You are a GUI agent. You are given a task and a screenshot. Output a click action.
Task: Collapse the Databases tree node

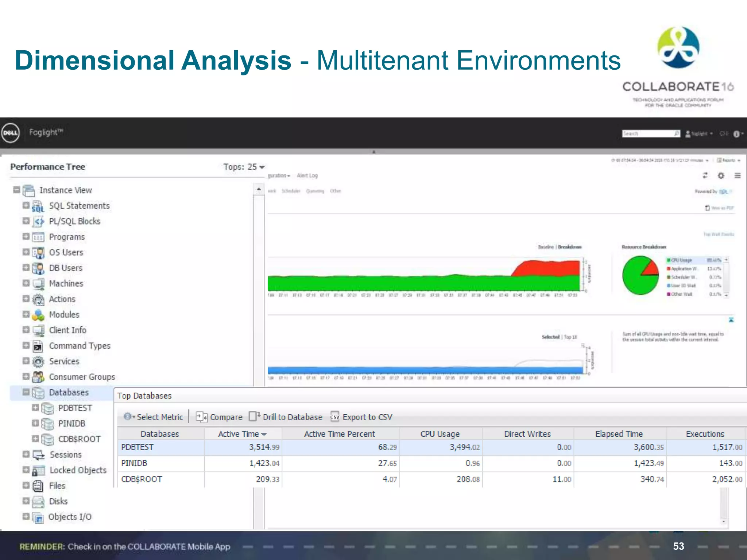26,392
